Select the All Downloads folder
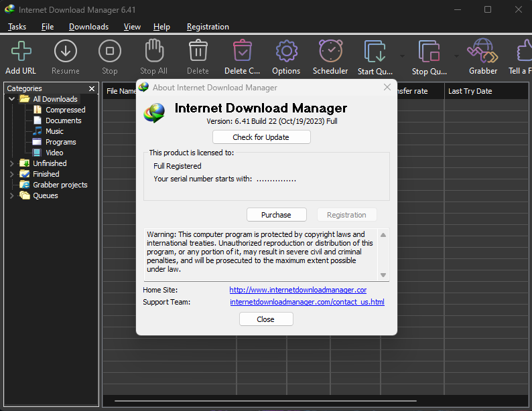Screen dimensions: 532x411 [55, 99]
